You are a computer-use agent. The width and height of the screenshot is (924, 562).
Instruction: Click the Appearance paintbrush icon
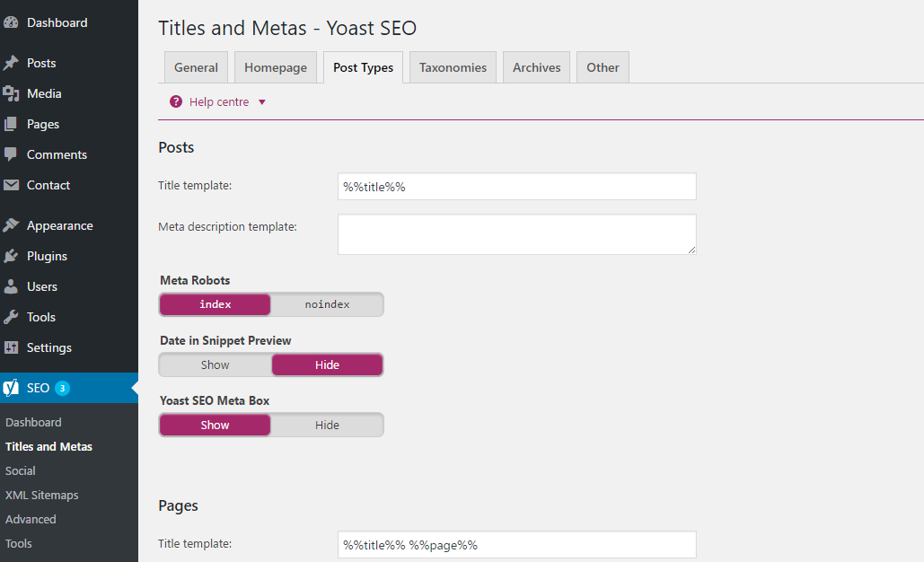(11, 225)
